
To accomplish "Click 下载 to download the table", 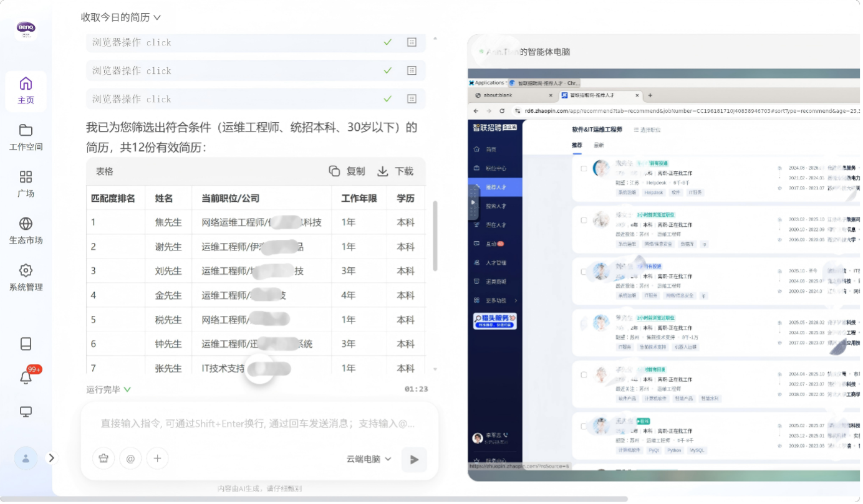I will click(396, 171).
